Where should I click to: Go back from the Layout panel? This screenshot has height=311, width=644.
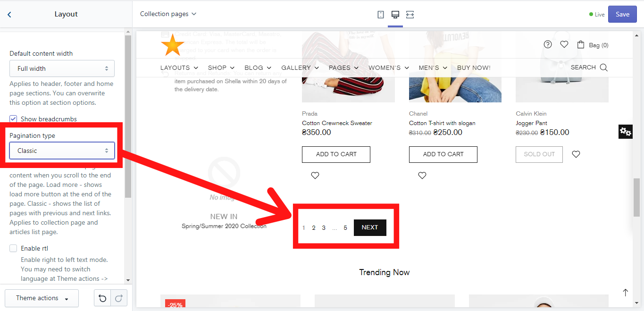tap(9, 15)
